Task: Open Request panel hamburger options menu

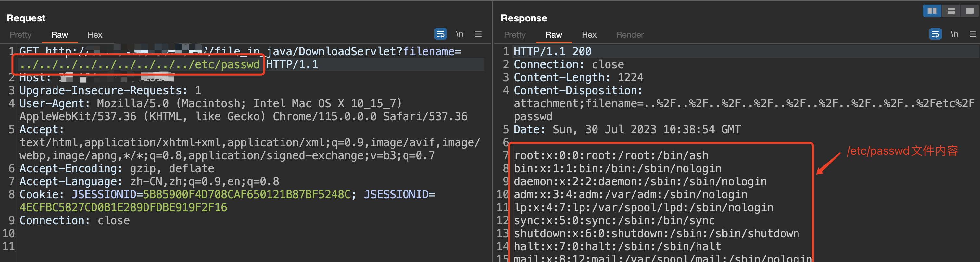Action: pos(478,34)
